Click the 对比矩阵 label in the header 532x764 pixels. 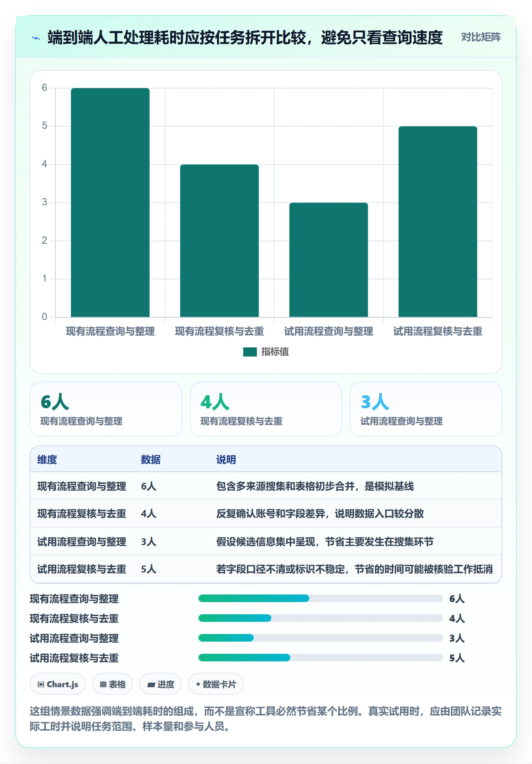(481, 37)
